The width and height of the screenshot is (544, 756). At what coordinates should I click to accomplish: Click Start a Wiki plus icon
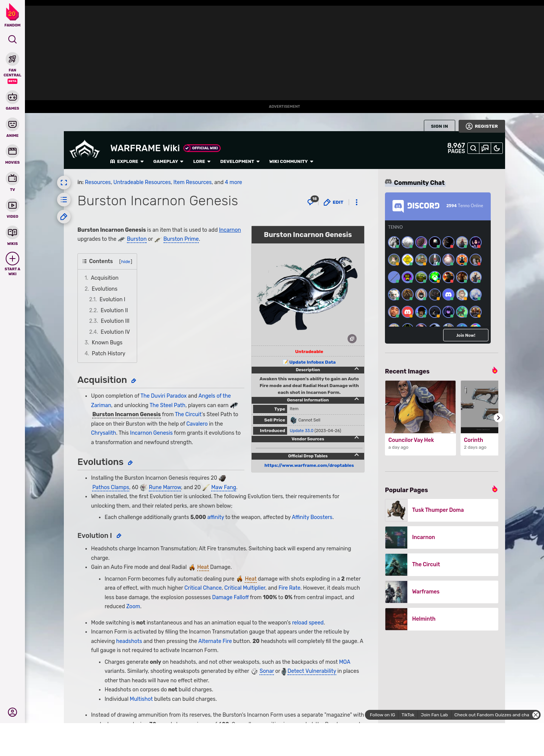[12, 259]
